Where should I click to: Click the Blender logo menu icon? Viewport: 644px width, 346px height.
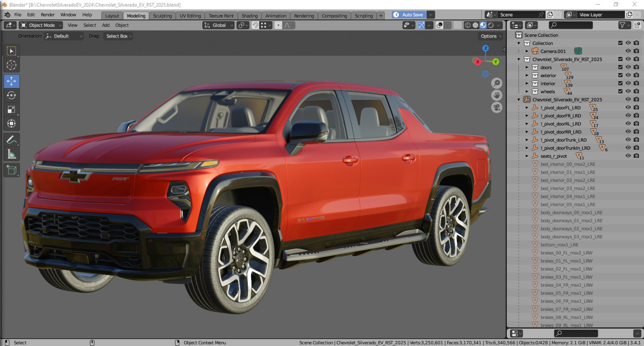[x=7, y=15]
